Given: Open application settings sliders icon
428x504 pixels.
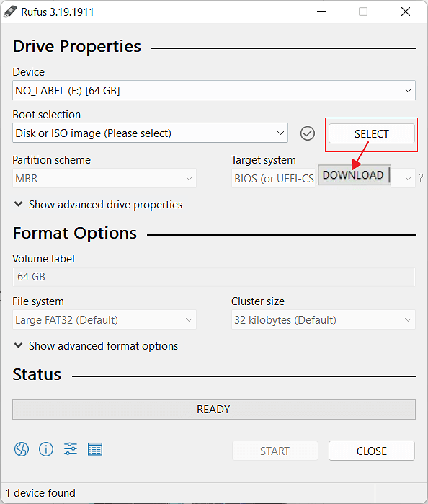Looking at the screenshot, I should point(71,448).
